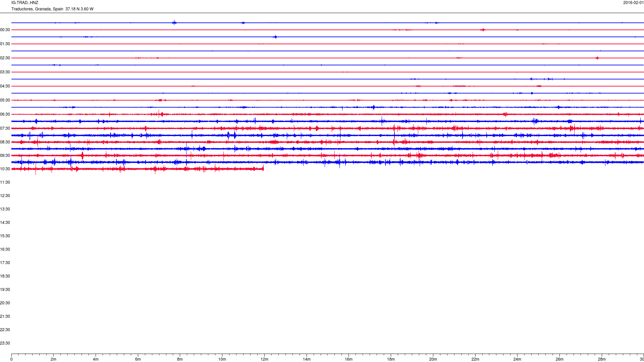
Task: Select the 23:30 time label
Action: coord(5,343)
